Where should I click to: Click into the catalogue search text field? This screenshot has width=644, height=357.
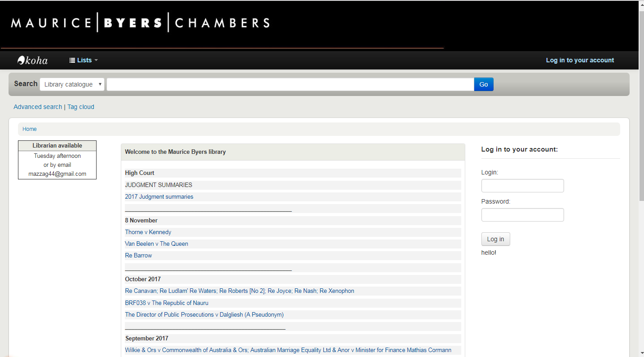point(290,84)
